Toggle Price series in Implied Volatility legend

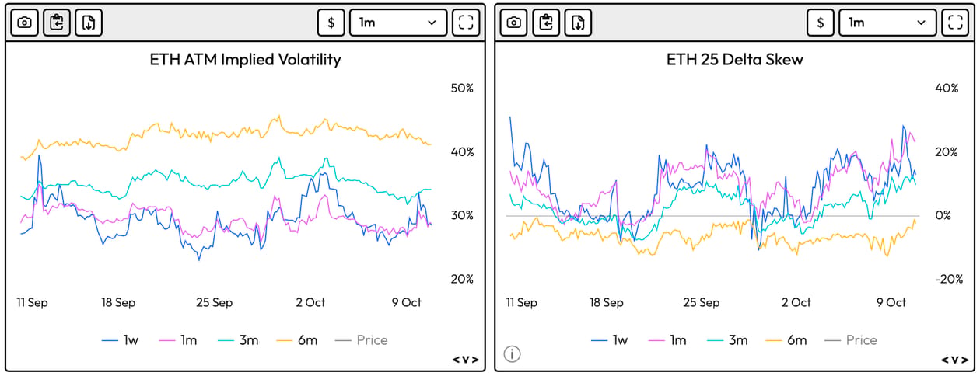click(x=361, y=339)
